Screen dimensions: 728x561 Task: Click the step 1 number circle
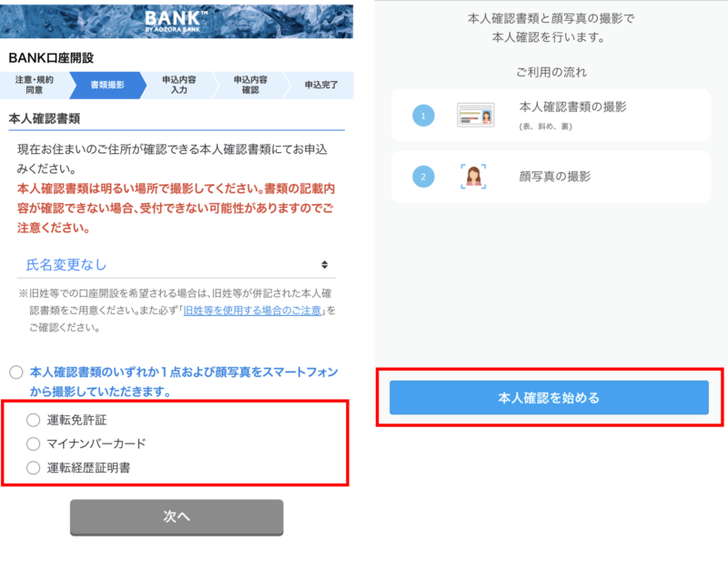(x=423, y=116)
